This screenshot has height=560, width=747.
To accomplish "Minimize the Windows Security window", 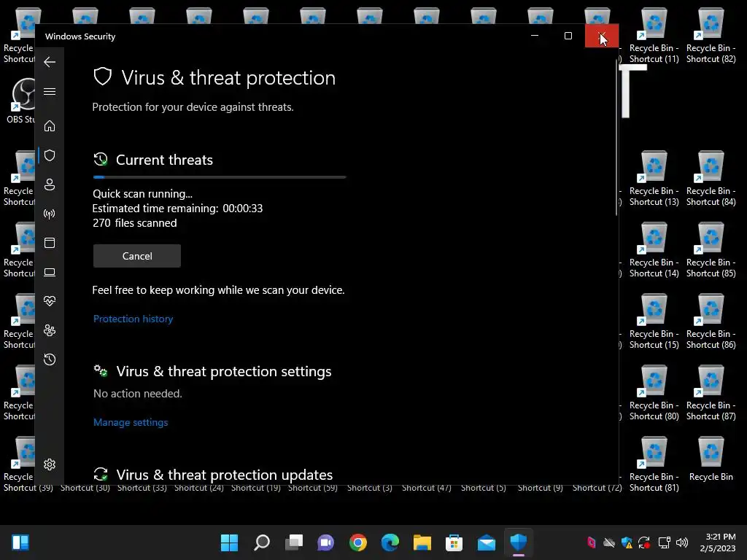I will point(535,36).
